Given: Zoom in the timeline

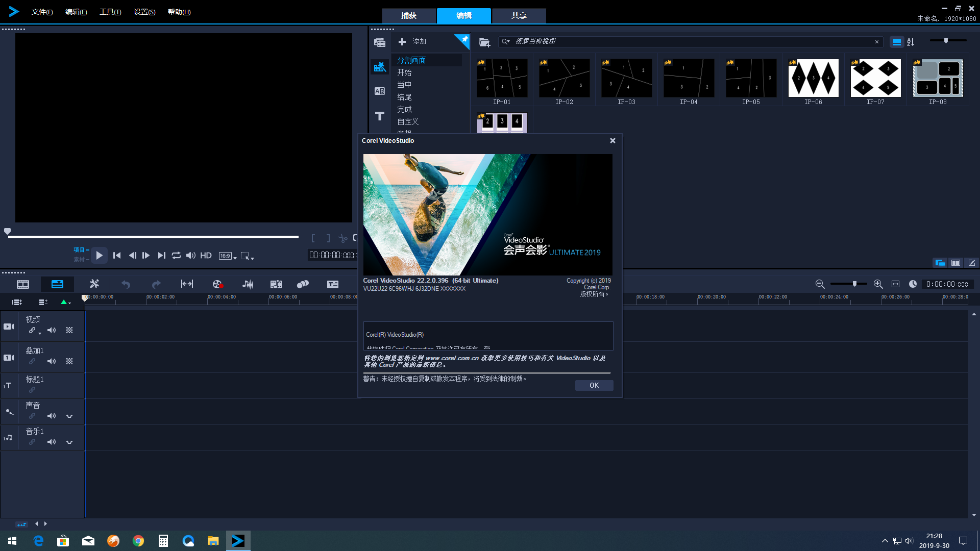Looking at the screenshot, I should (878, 284).
